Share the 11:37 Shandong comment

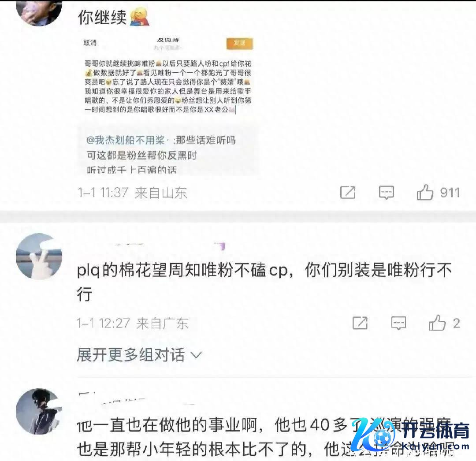tap(348, 193)
